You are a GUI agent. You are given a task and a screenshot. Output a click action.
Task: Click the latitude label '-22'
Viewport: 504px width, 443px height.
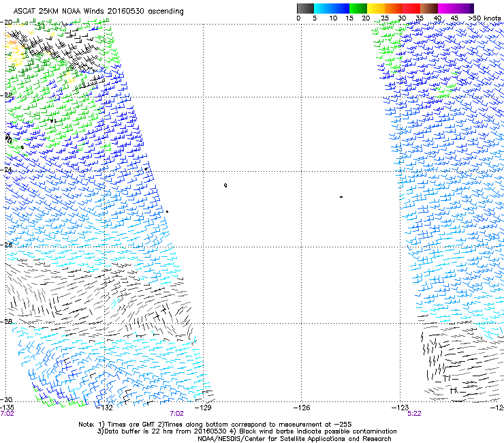pyautogui.click(x=7, y=95)
